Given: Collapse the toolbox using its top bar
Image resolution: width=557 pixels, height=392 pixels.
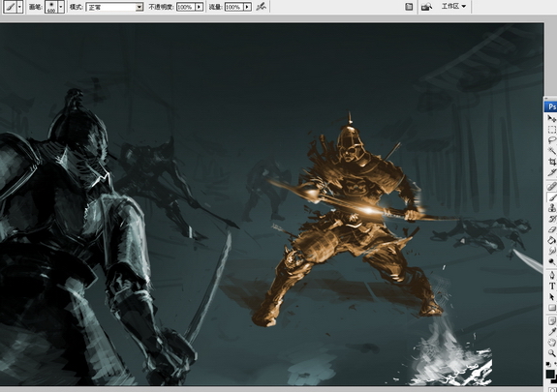Looking at the screenshot, I should (550, 99).
